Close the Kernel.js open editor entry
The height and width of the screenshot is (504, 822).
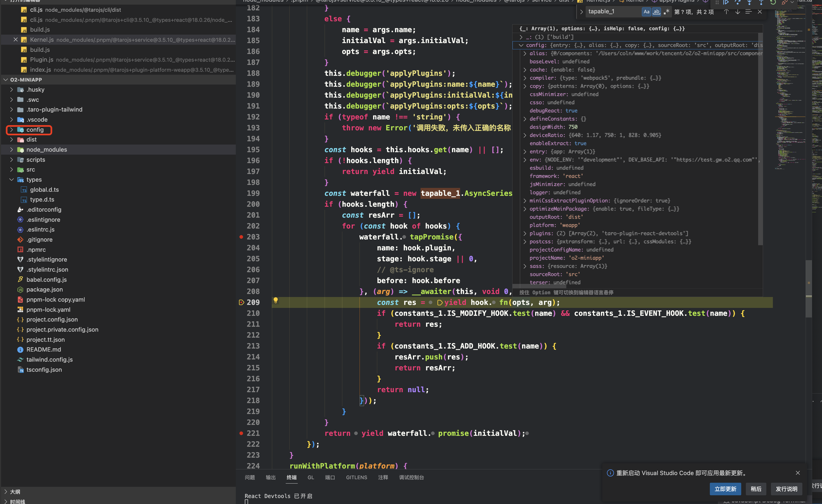click(15, 40)
